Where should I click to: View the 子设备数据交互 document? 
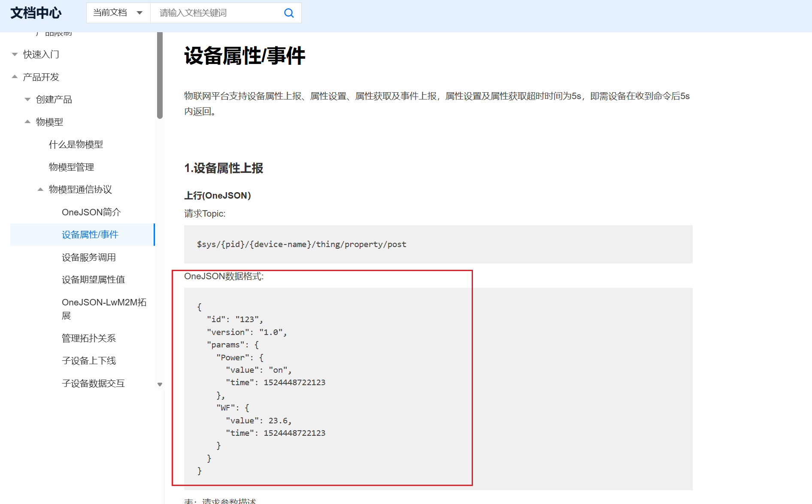(x=94, y=383)
